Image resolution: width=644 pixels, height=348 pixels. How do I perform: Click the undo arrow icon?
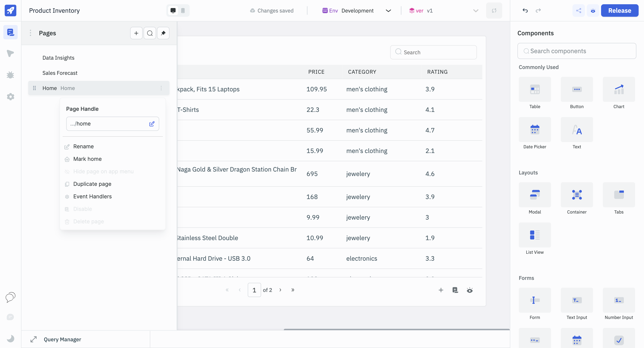(525, 10)
